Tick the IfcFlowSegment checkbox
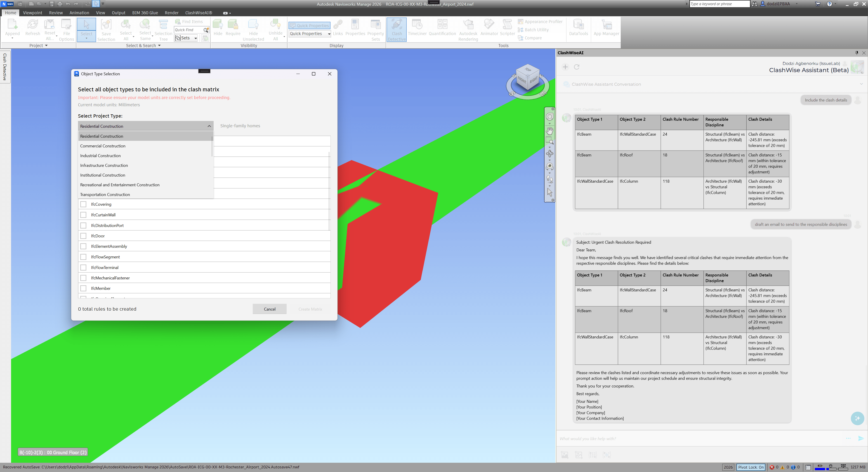Screen dimensions: 868x472 83,257
